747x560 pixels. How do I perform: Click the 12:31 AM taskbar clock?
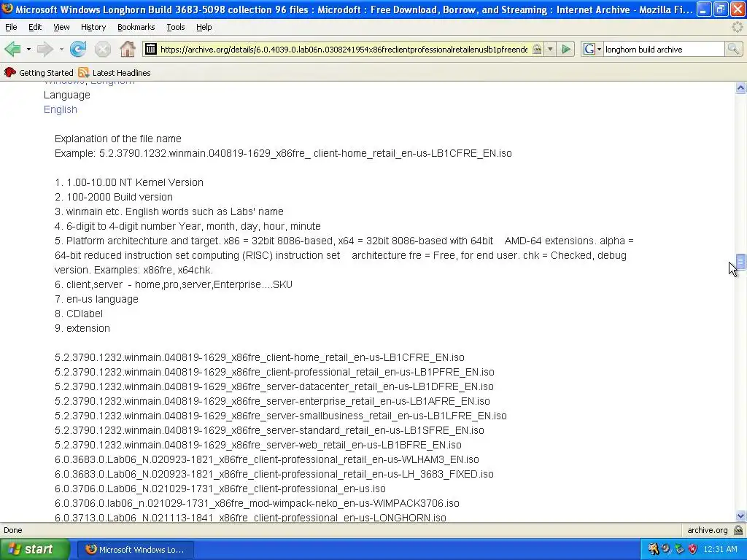click(720, 550)
